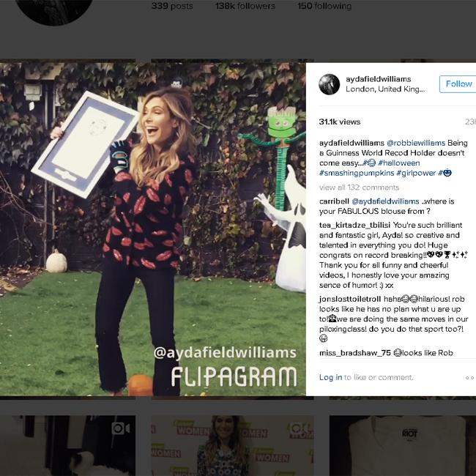476x476 pixels.
Task: Expand view all 132 comments
Action: click(x=359, y=187)
